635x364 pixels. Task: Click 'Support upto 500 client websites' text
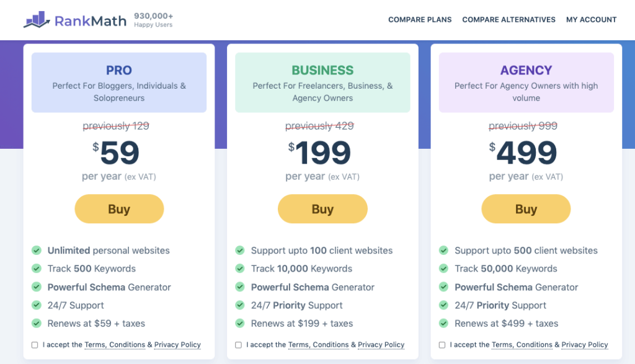tap(526, 251)
